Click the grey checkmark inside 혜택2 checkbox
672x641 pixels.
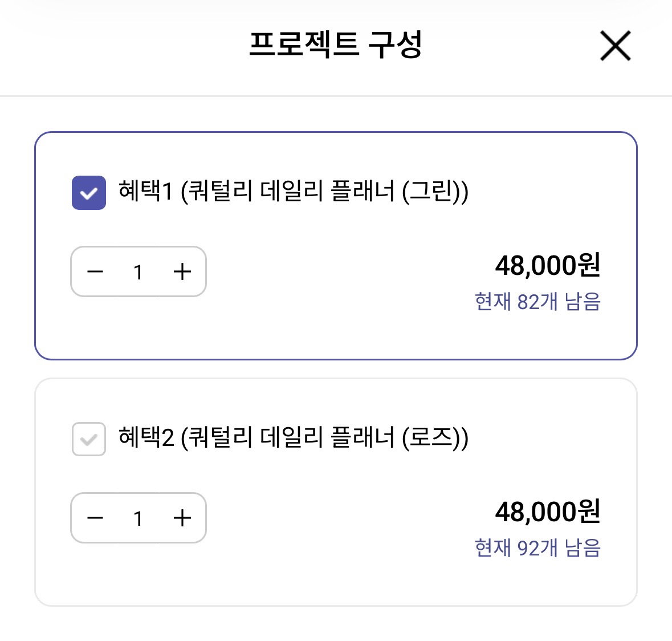(x=89, y=440)
